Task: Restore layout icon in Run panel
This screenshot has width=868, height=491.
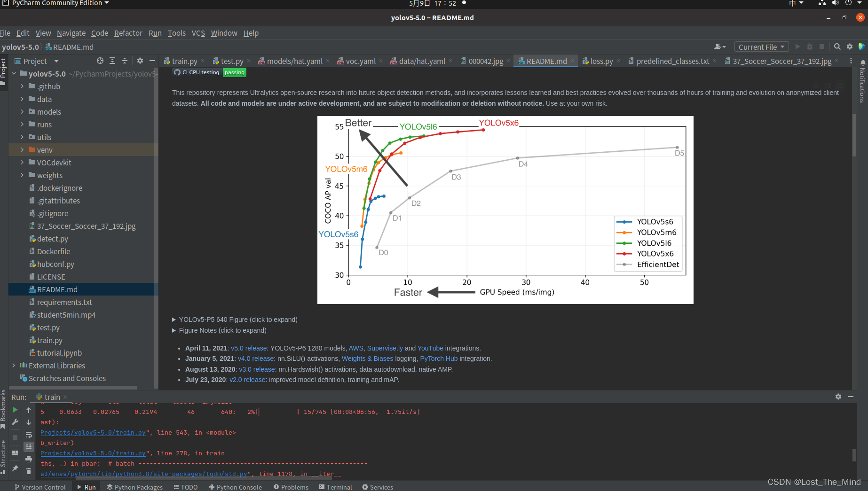Action: tap(15, 453)
